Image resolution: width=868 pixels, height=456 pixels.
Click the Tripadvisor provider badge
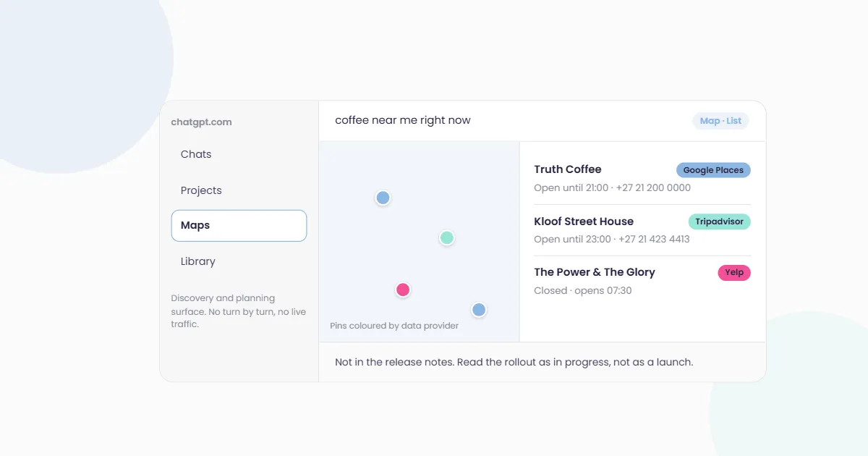tap(719, 221)
